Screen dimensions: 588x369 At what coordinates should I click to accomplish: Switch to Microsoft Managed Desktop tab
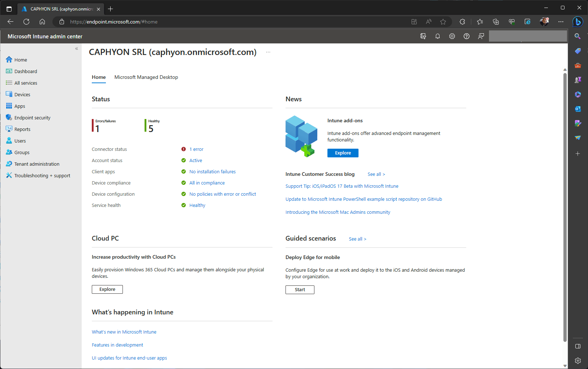pyautogui.click(x=146, y=77)
